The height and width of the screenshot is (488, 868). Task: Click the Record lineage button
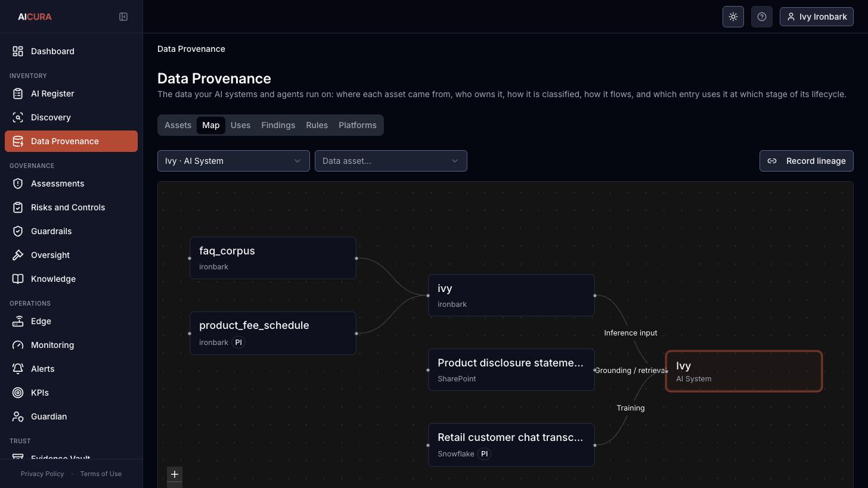click(x=807, y=161)
